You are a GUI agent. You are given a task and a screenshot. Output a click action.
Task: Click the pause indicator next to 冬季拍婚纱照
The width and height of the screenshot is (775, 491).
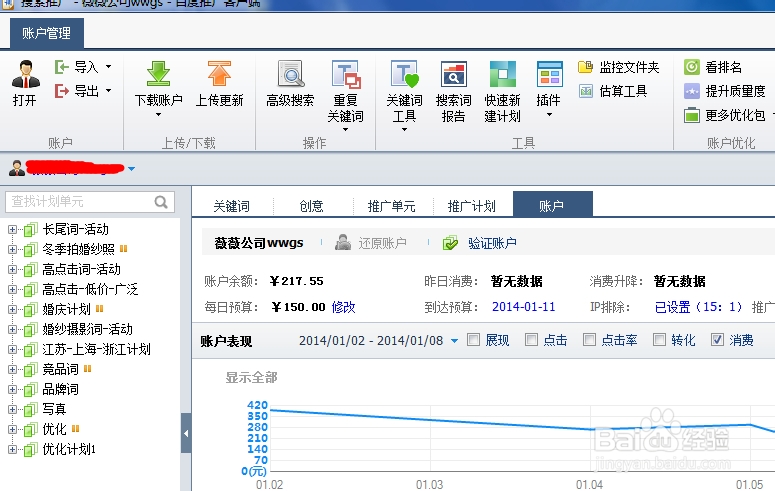[x=124, y=249]
